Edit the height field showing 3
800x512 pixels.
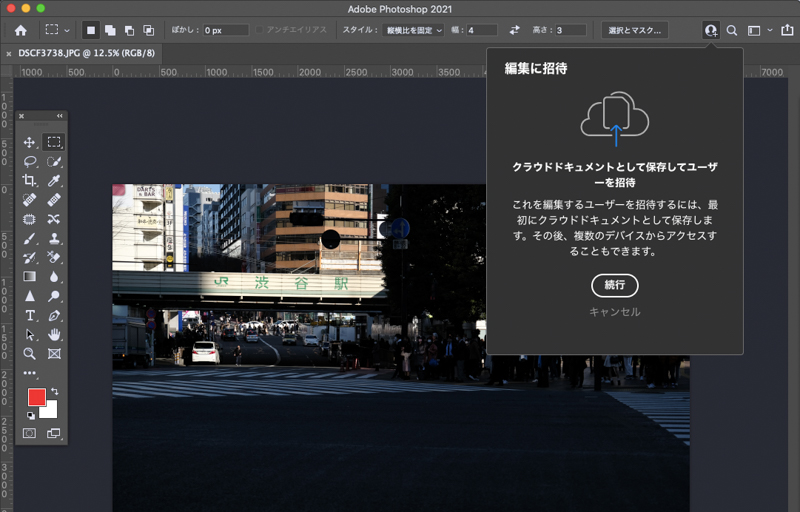tap(571, 30)
